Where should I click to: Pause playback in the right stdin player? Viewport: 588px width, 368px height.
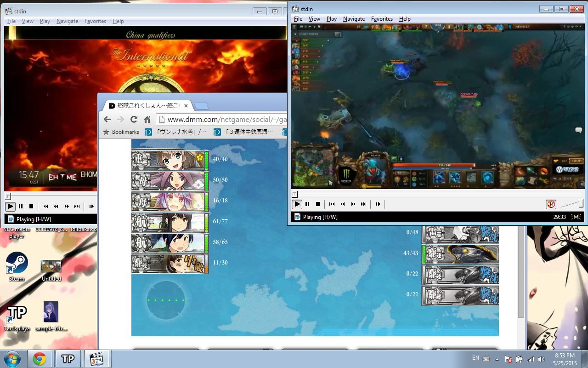[x=307, y=204]
